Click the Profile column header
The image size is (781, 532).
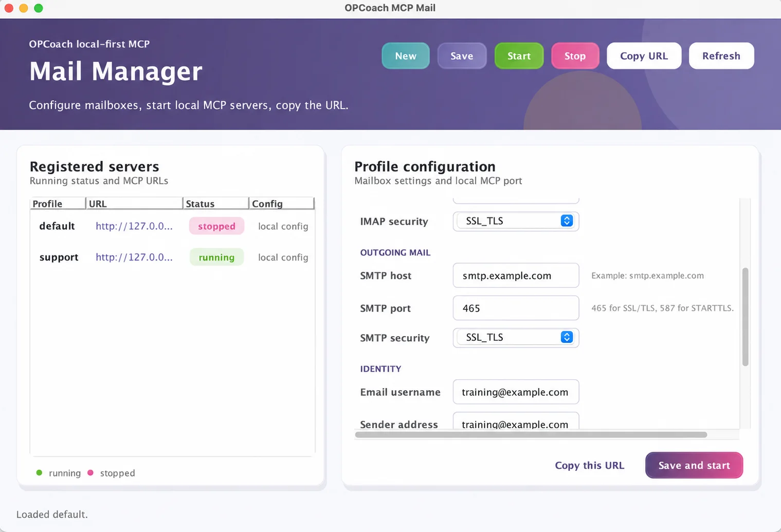point(58,204)
